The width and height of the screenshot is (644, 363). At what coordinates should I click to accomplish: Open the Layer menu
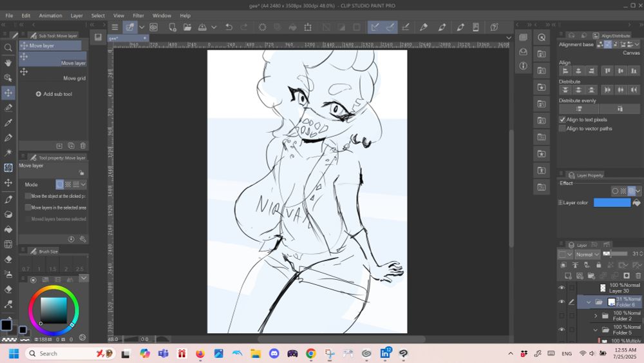click(x=77, y=15)
